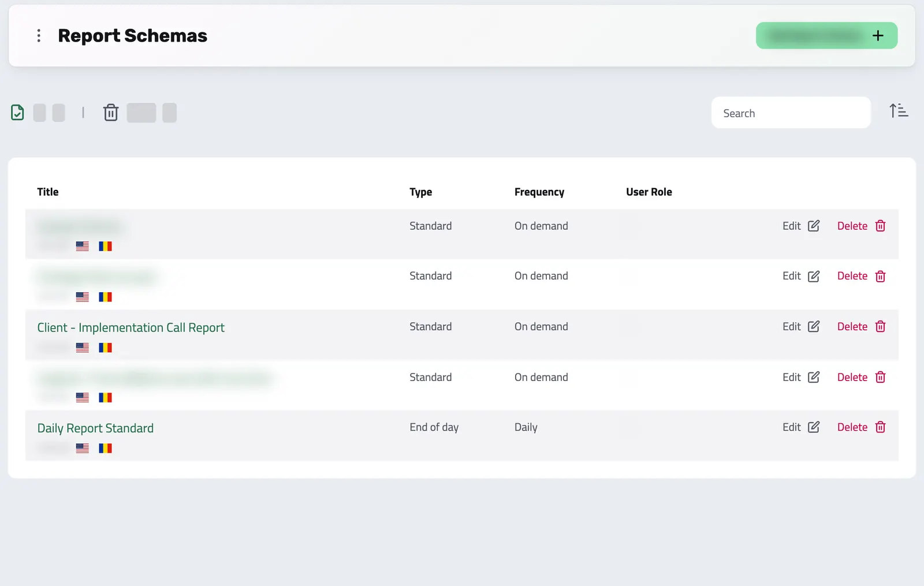The width and height of the screenshot is (924, 586).
Task: Select the Romanian flag in the first row
Action: point(105,246)
